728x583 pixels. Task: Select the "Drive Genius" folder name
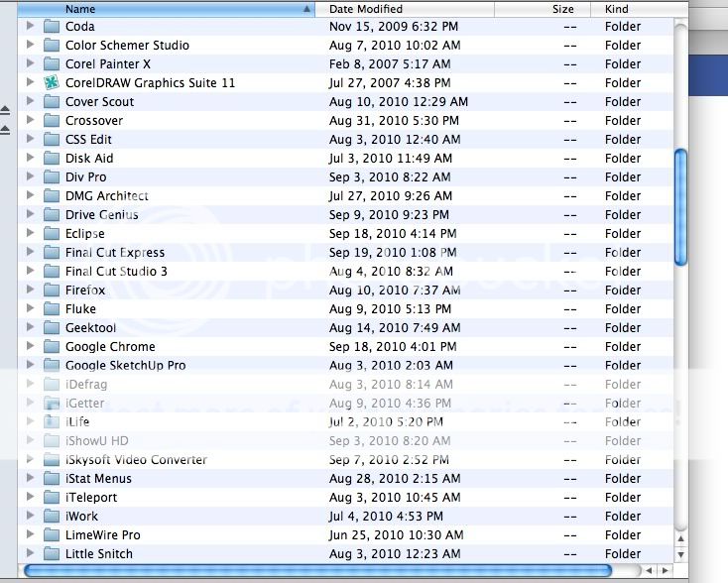[102, 215]
